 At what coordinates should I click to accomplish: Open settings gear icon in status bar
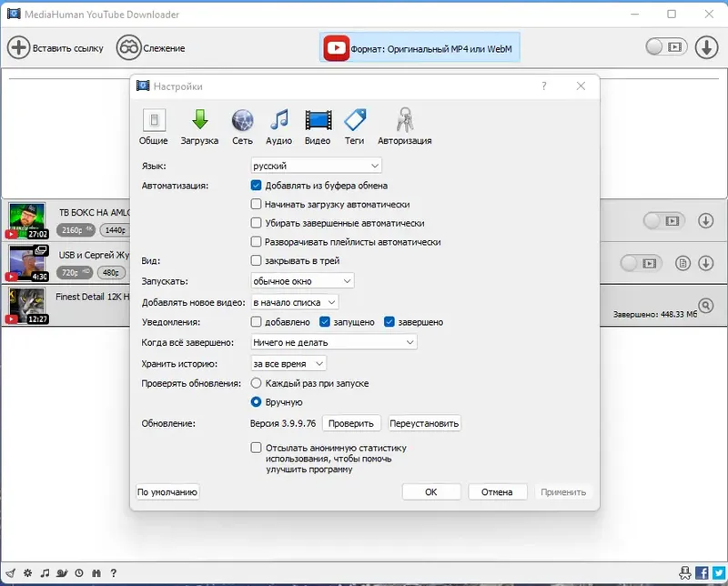(28, 573)
